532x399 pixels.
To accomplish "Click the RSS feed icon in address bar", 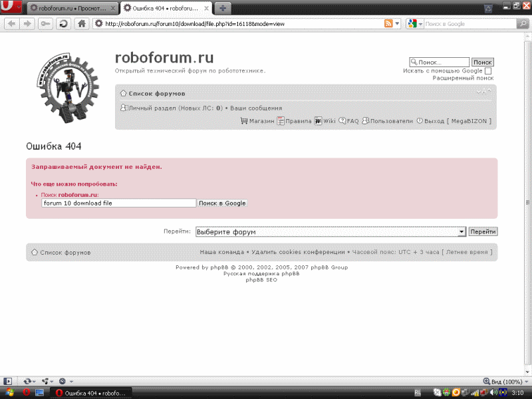I will 388,24.
